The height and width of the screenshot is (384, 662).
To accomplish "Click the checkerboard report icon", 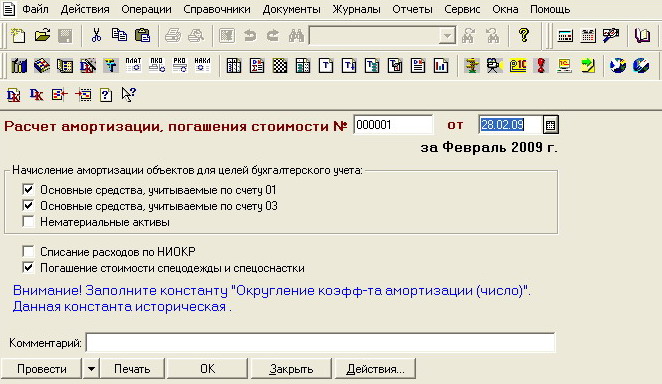I will tap(279, 66).
